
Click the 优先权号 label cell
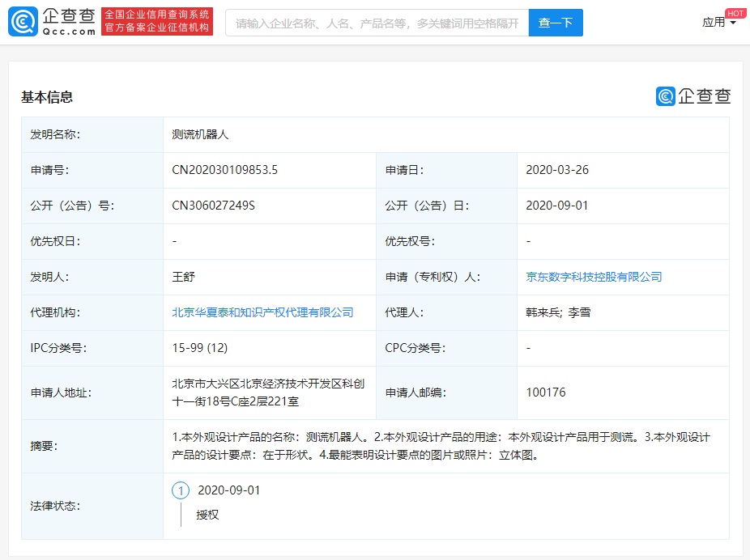[x=447, y=242]
